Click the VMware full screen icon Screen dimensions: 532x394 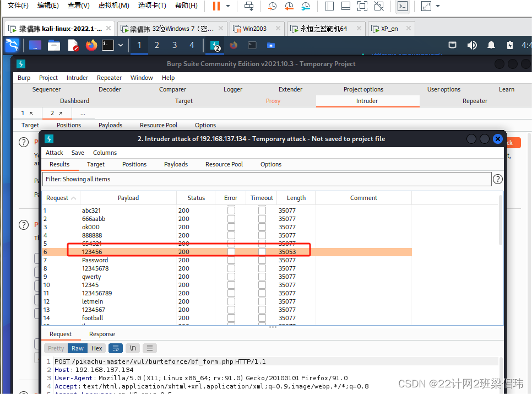pos(362,6)
